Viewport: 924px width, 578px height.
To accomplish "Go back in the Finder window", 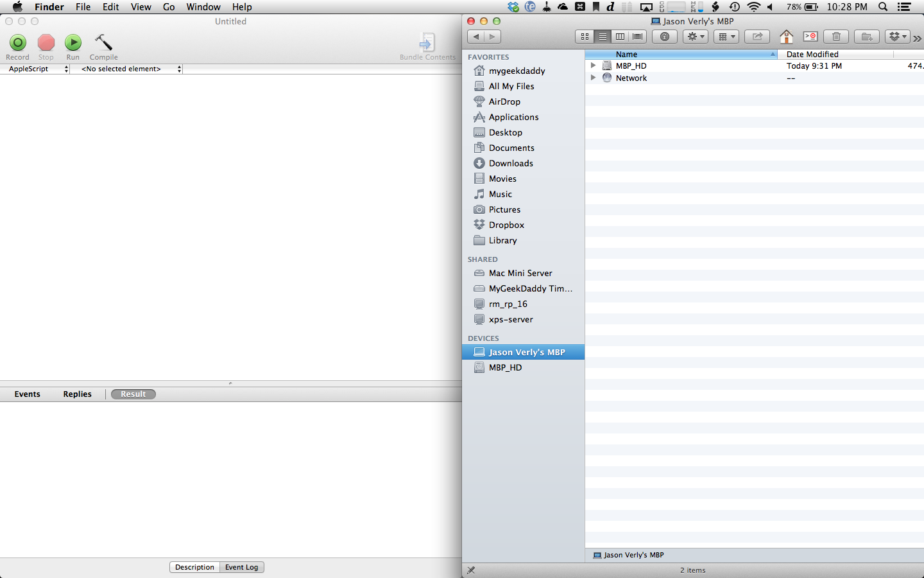I will [x=476, y=37].
